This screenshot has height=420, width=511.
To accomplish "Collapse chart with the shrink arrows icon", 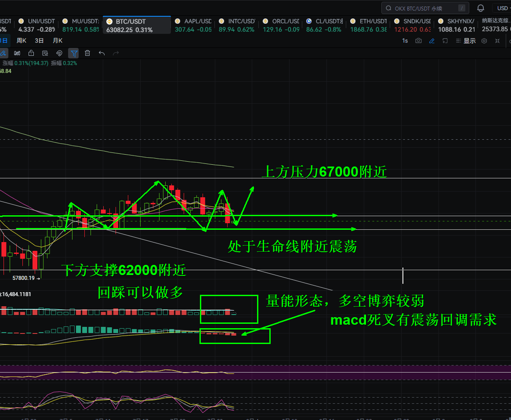I will click(497, 41).
